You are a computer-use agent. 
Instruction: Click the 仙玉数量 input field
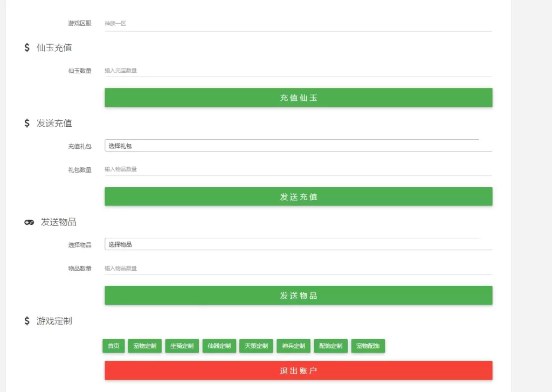298,71
